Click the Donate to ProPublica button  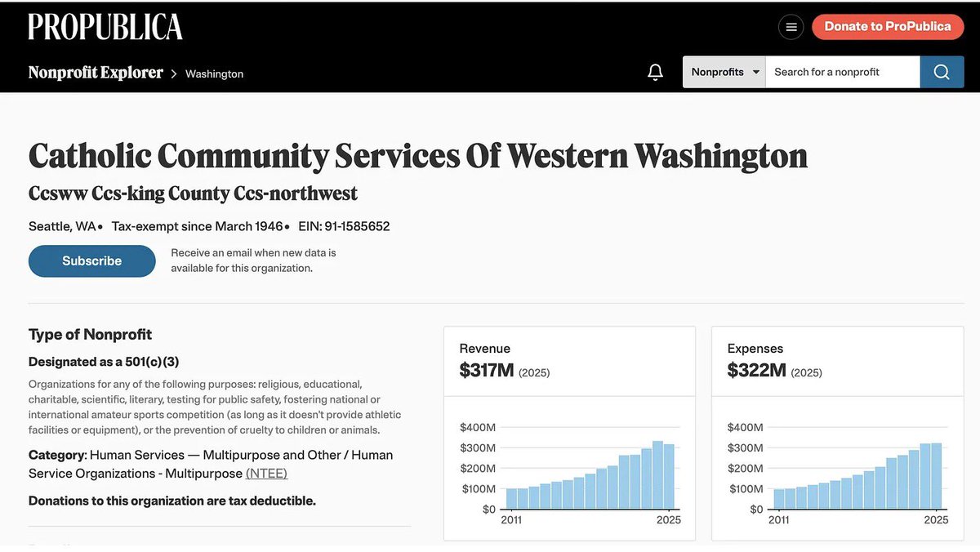tap(888, 26)
